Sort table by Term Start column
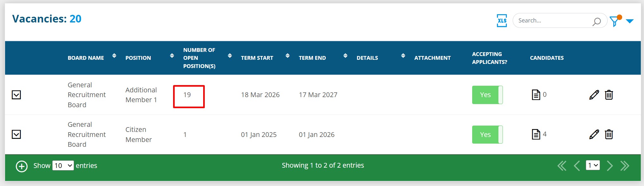 pyautogui.click(x=287, y=56)
